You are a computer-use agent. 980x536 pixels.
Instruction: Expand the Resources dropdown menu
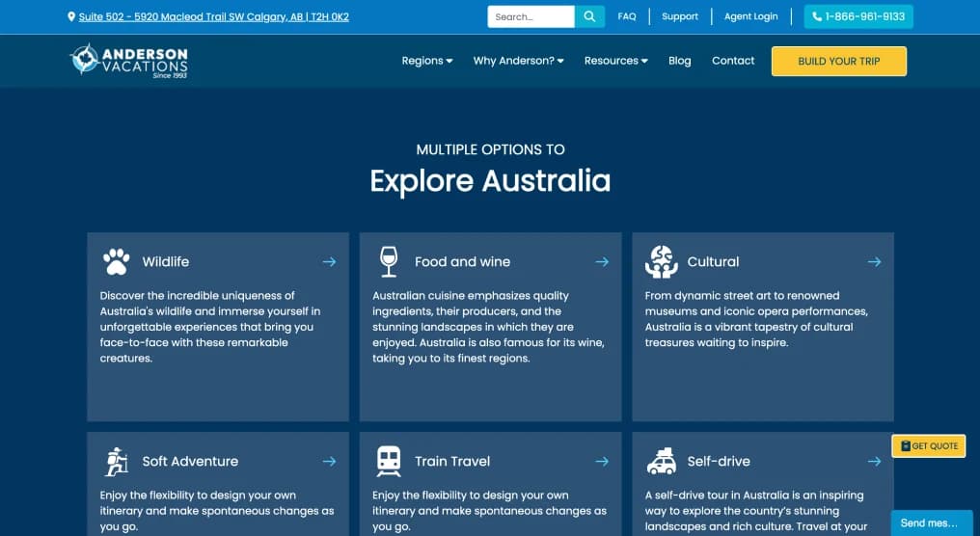tap(615, 61)
